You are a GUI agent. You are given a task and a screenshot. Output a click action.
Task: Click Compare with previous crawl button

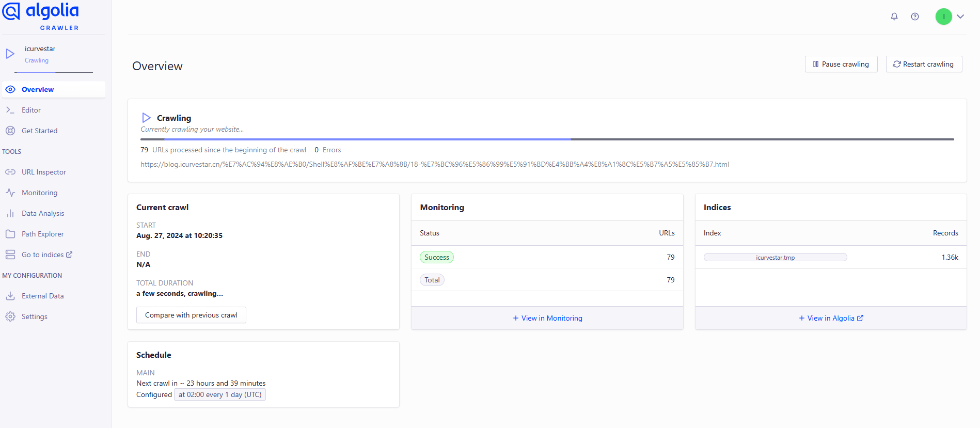(x=191, y=315)
